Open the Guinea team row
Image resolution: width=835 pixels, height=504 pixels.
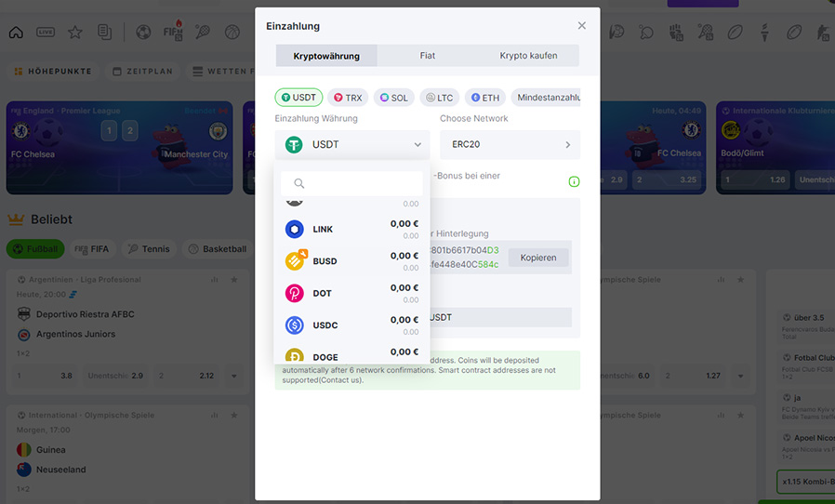pyautogui.click(x=42, y=450)
